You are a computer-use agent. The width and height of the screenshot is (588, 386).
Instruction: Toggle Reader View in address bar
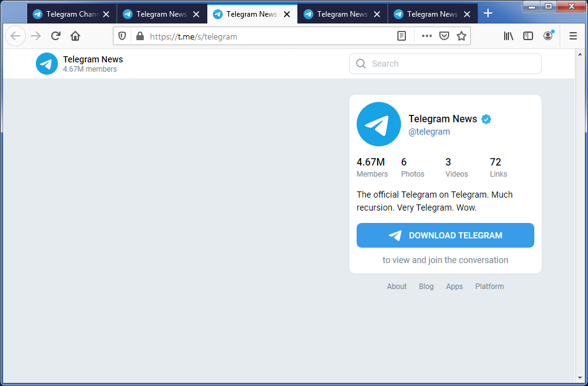point(402,36)
